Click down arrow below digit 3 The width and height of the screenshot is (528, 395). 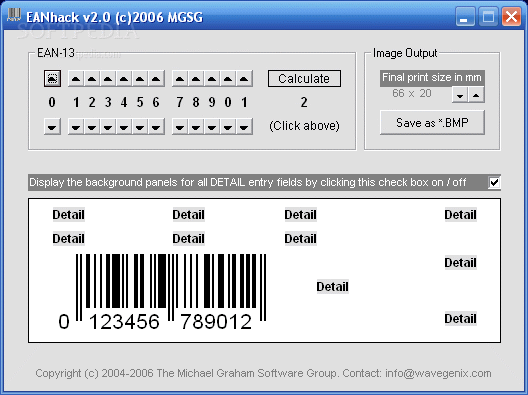(108, 127)
